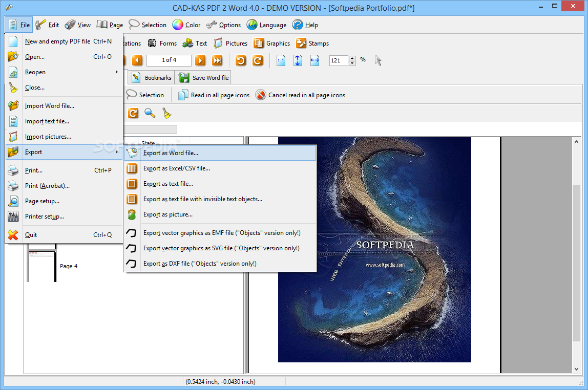Click the zoom percentage field
This screenshot has height=390, width=588.
pos(339,60)
